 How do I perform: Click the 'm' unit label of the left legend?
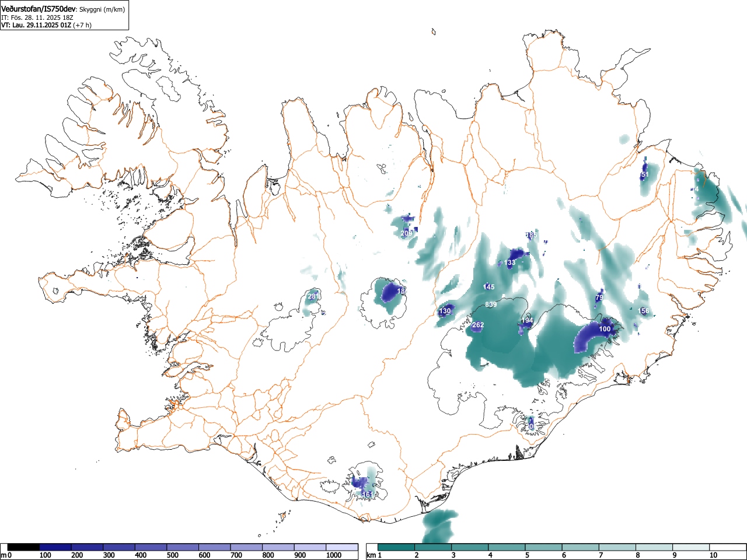(4, 555)
